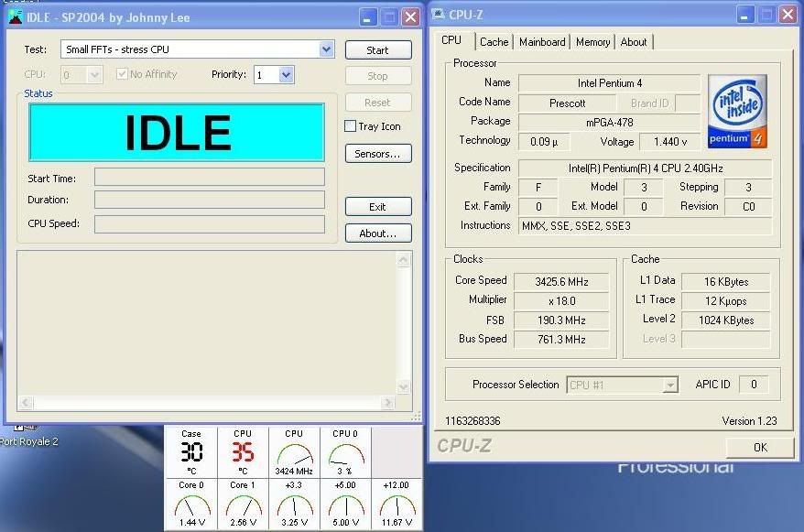Click the red CPU temperature sensor tile
This screenshot has width=804, height=532.
[x=243, y=452]
